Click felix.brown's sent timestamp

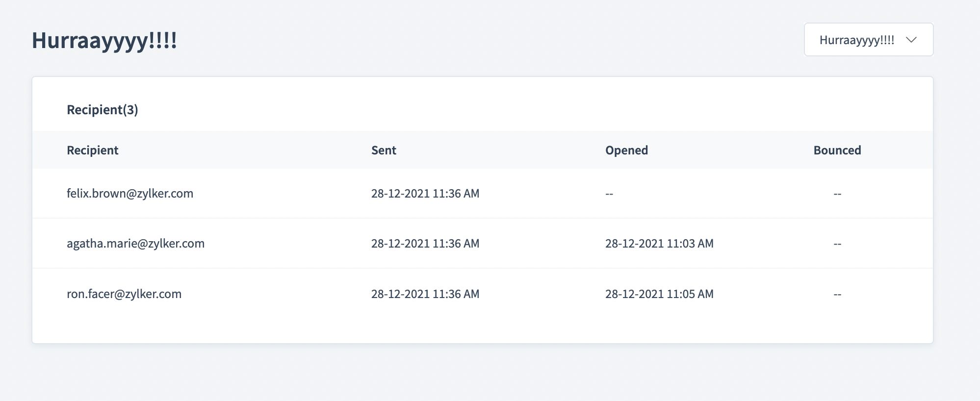pyautogui.click(x=425, y=194)
